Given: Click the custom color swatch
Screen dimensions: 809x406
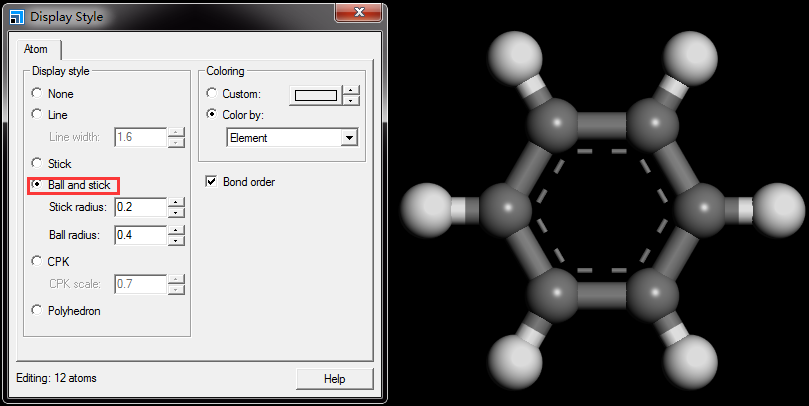Looking at the screenshot, I should pos(316,95).
